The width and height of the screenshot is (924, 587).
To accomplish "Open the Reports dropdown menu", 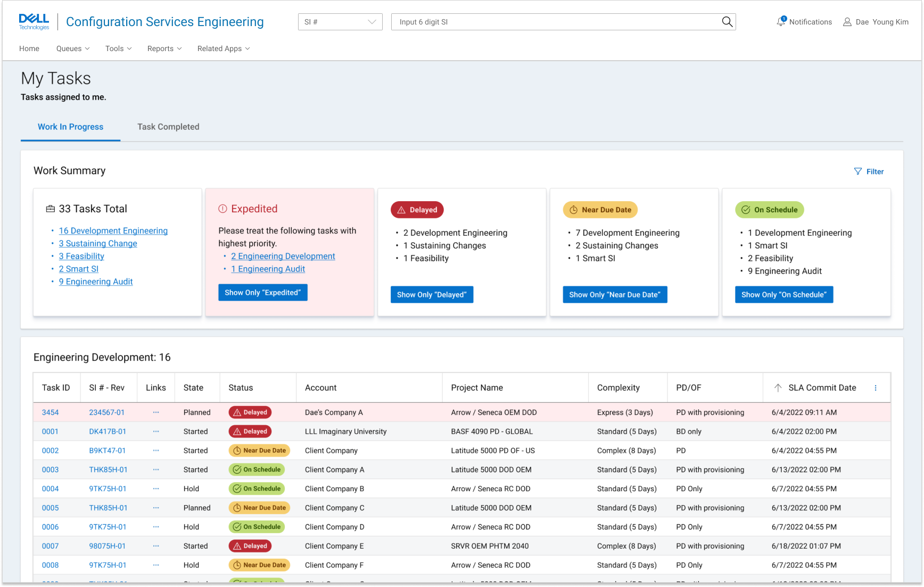I will pyautogui.click(x=164, y=48).
